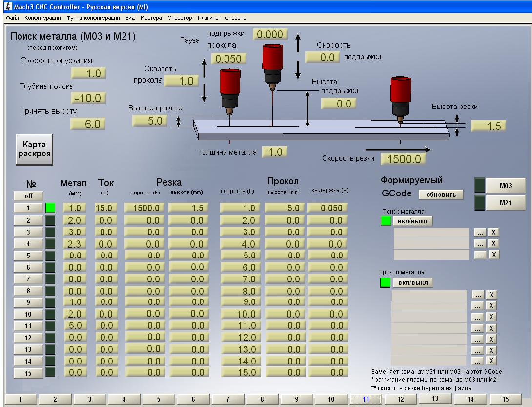Click the Карта раскроя button
532x407 pixels.
coord(34,150)
